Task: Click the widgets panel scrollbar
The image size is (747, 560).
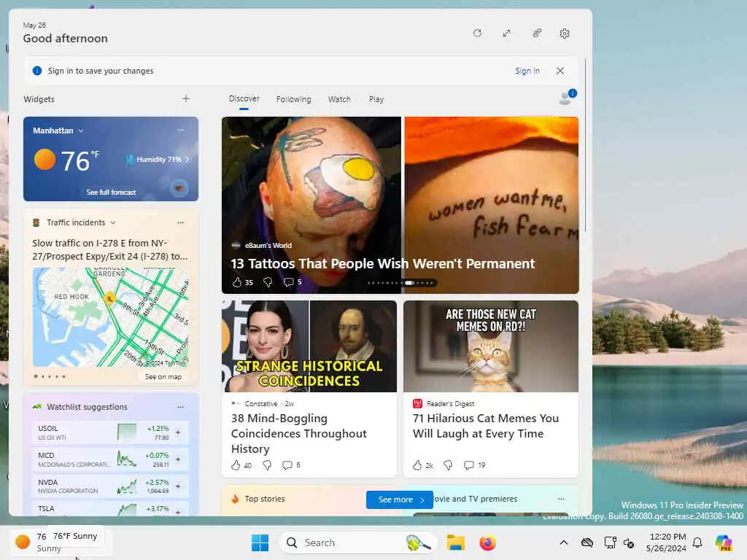Action: click(586, 145)
